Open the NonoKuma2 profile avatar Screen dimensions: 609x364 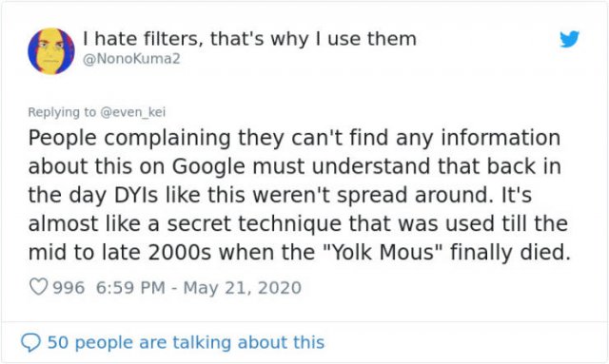[50, 50]
